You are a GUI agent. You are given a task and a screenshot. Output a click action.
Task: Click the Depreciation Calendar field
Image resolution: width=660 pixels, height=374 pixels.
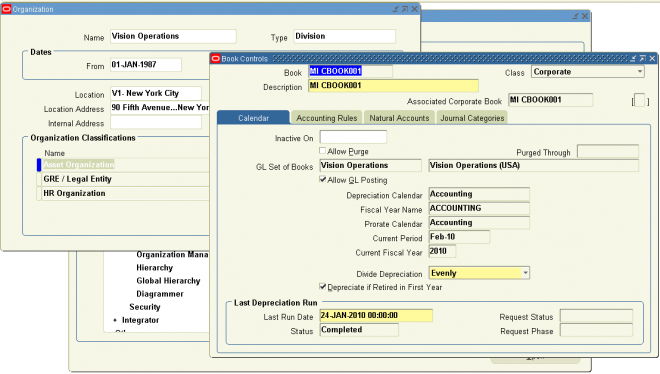coord(479,194)
